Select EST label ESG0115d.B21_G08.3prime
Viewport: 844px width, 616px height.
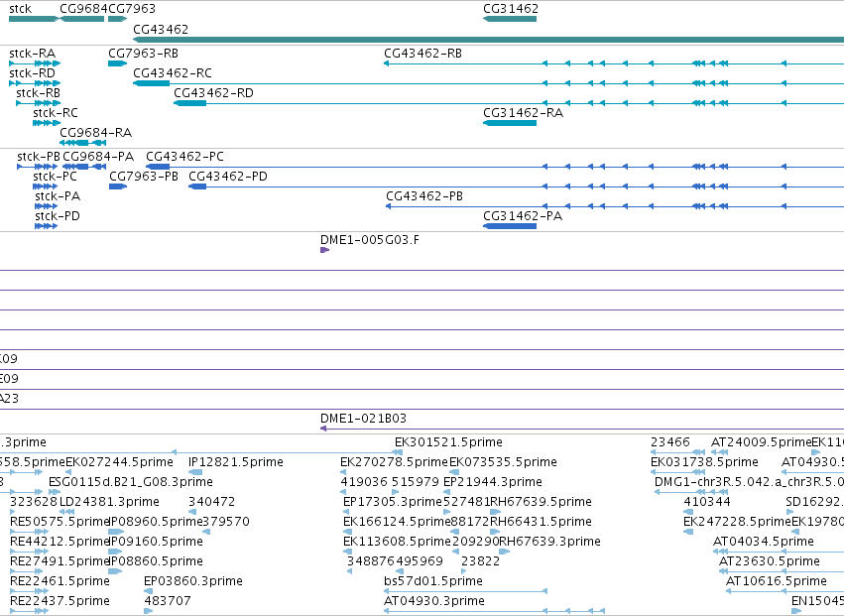pyautogui.click(x=131, y=482)
